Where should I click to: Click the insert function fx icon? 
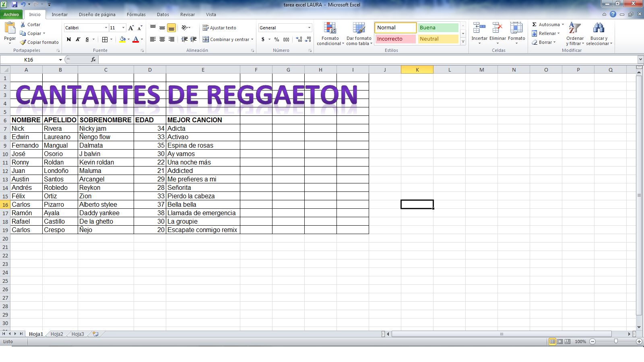click(93, 60)
